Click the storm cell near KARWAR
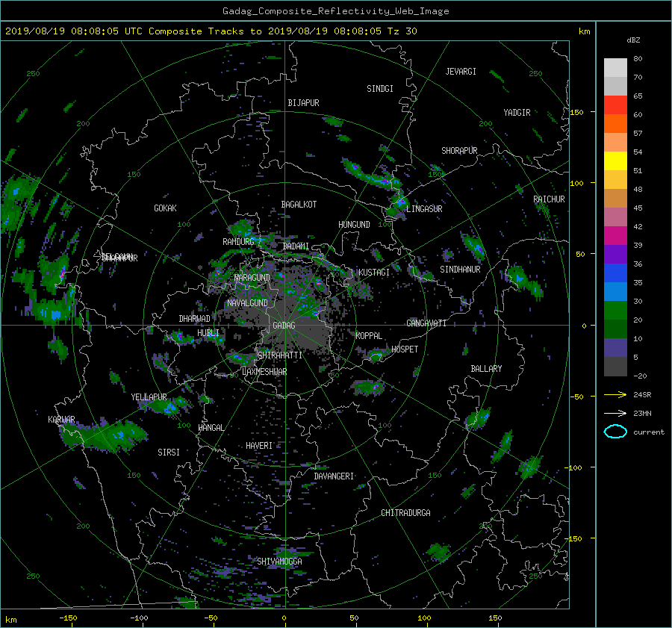 [x=105, y=436]
